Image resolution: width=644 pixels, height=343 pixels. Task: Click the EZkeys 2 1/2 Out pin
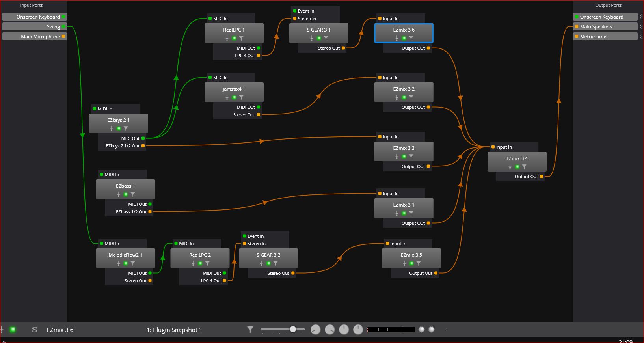click(143, 146)
